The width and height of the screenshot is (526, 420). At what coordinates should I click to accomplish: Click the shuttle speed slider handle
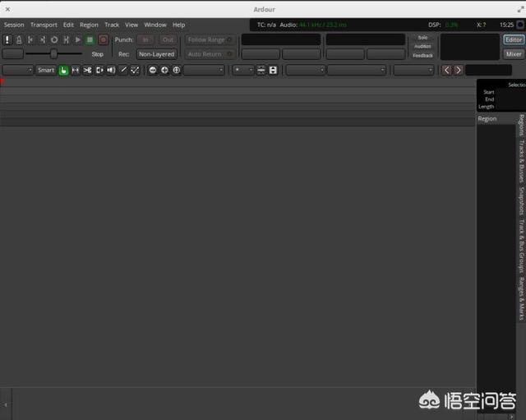[53, 54]
